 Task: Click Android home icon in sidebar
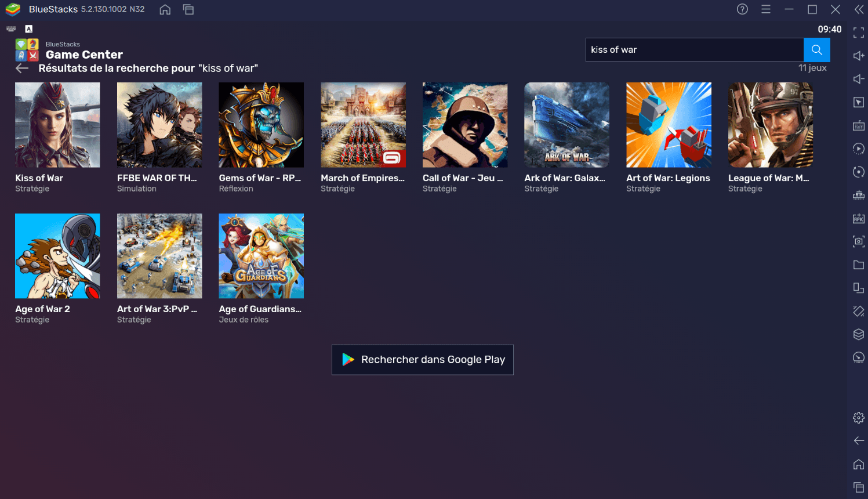point(859,464)
